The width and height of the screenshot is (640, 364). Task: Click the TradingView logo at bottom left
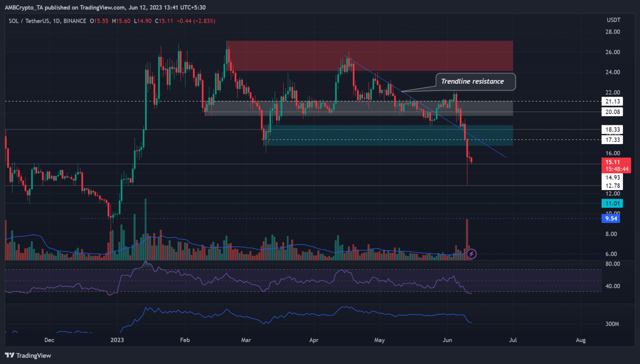point(28,355)
